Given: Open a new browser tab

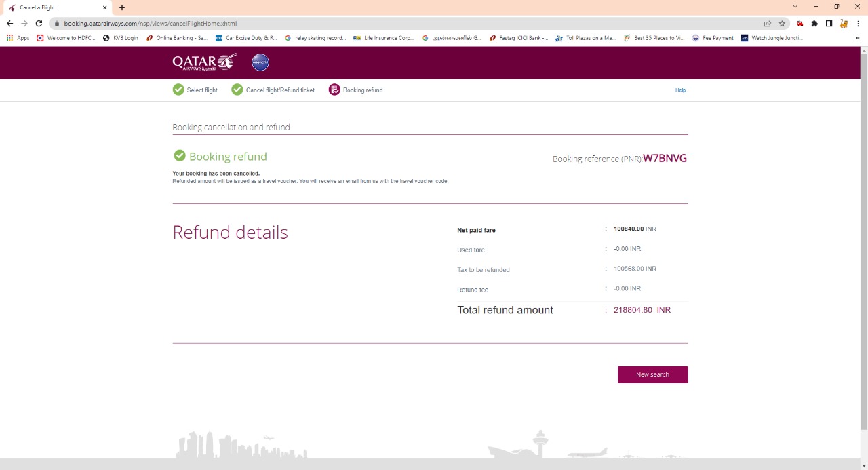Looking at the screenshot, I should pos(121,7).
